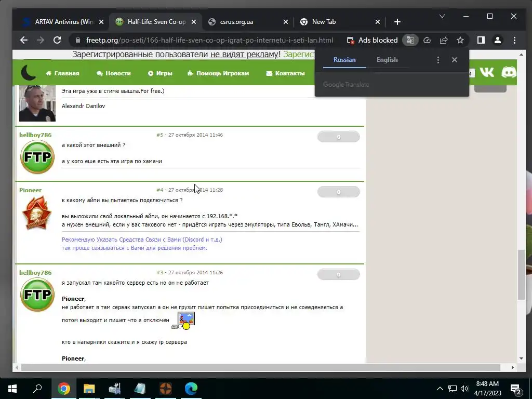
Task: Open Chrome's three-dot main menu
Action: click(514, 40)
